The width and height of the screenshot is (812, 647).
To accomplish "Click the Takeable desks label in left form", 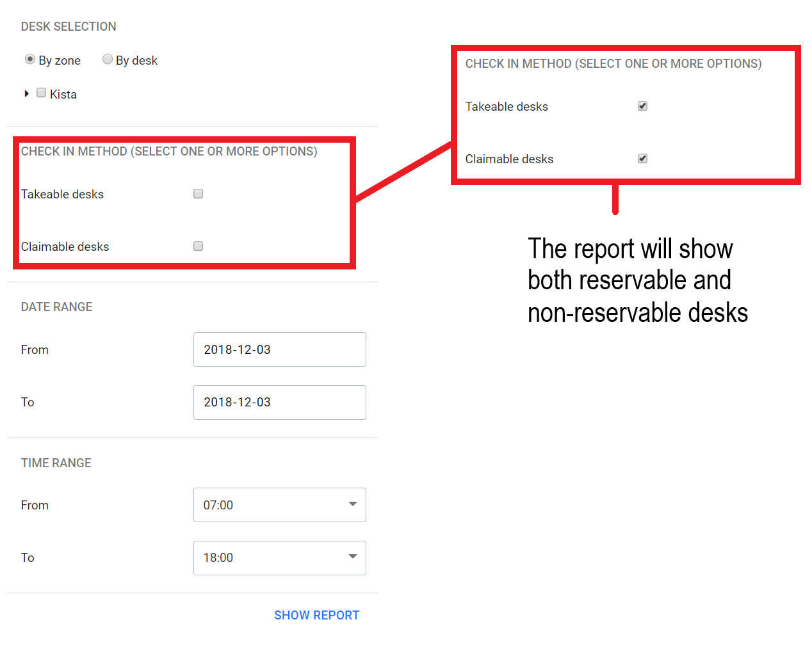I will pos(62,194).
